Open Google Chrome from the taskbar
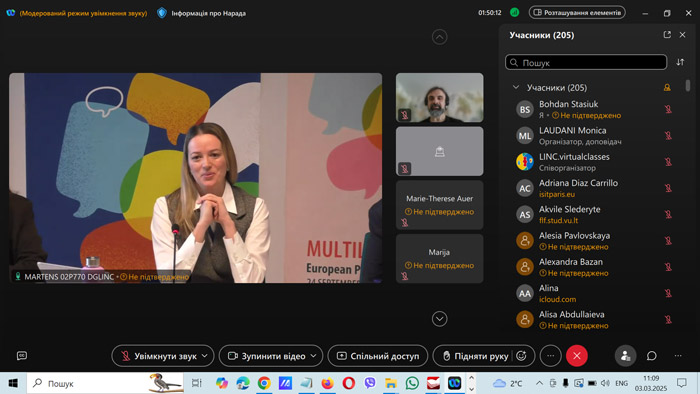 point(264,383)
